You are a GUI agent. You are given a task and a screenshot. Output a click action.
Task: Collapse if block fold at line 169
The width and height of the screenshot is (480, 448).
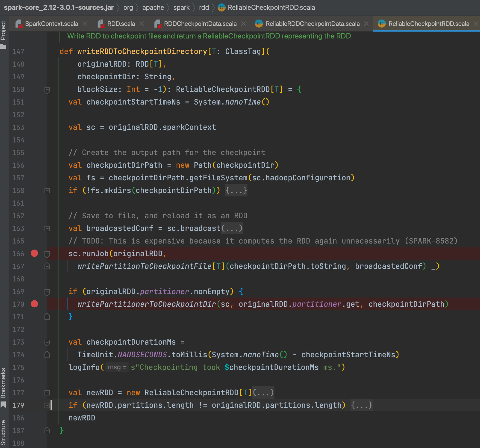click(x=47, y=292)
